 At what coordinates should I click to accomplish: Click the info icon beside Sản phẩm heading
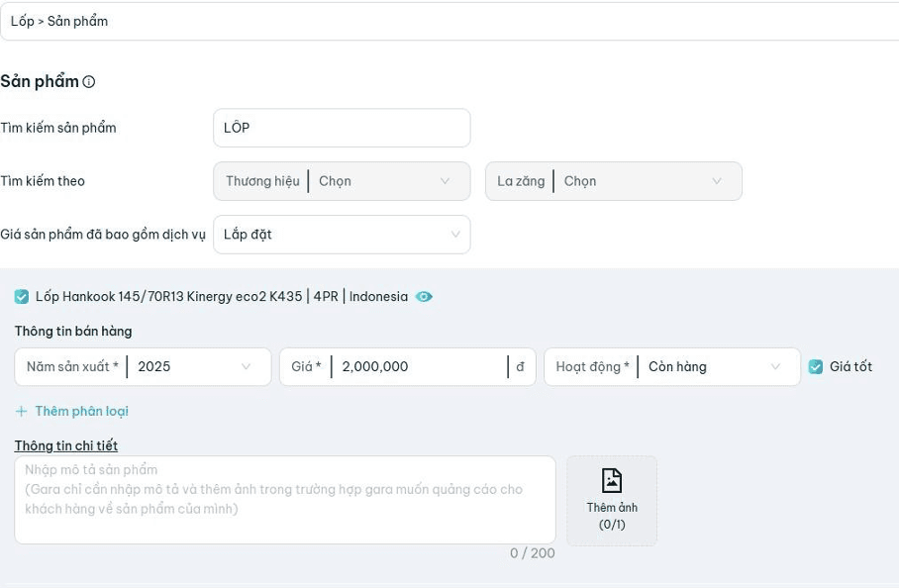coord(89,82)
